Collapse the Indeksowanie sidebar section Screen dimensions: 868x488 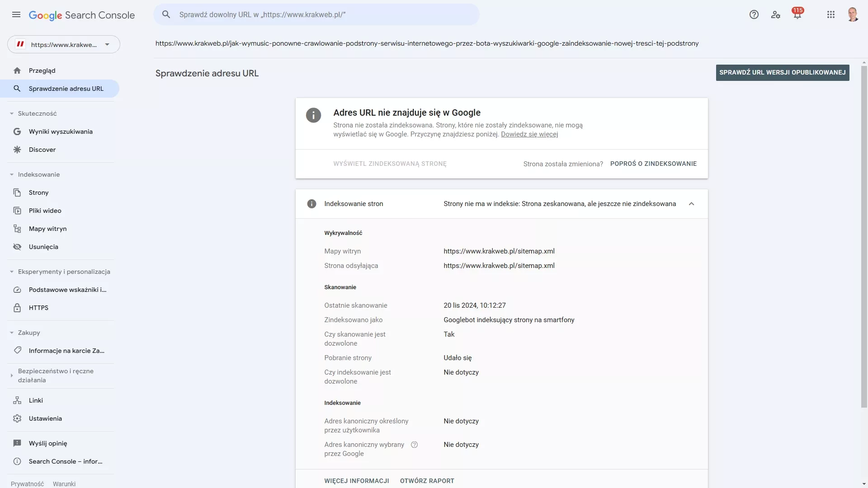coord(12,174)
